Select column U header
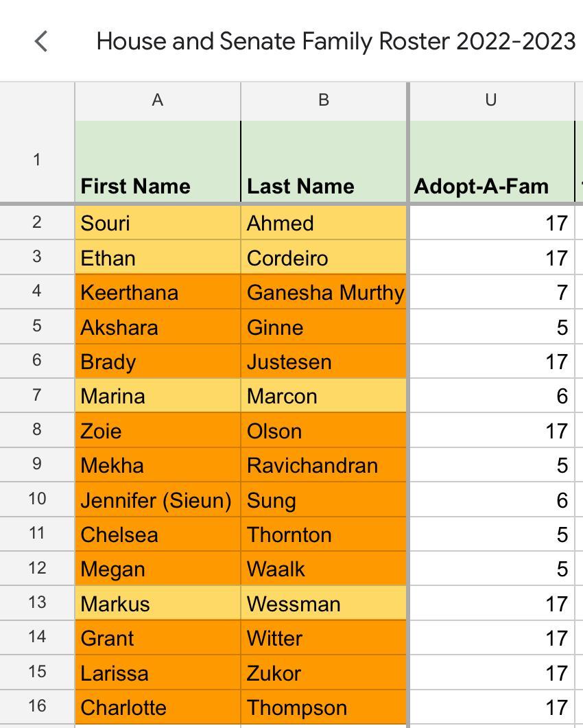The image size is (583, 728). (490, 100)
